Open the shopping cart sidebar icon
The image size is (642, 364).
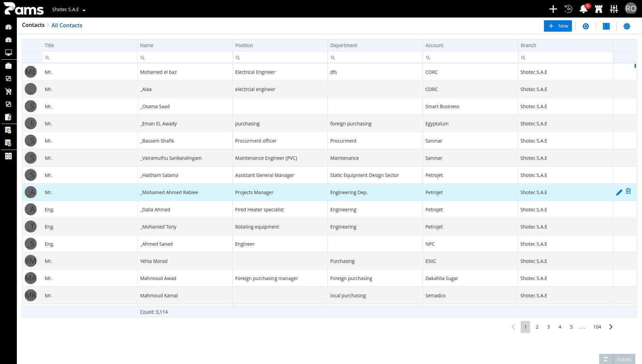pos(8,91)
